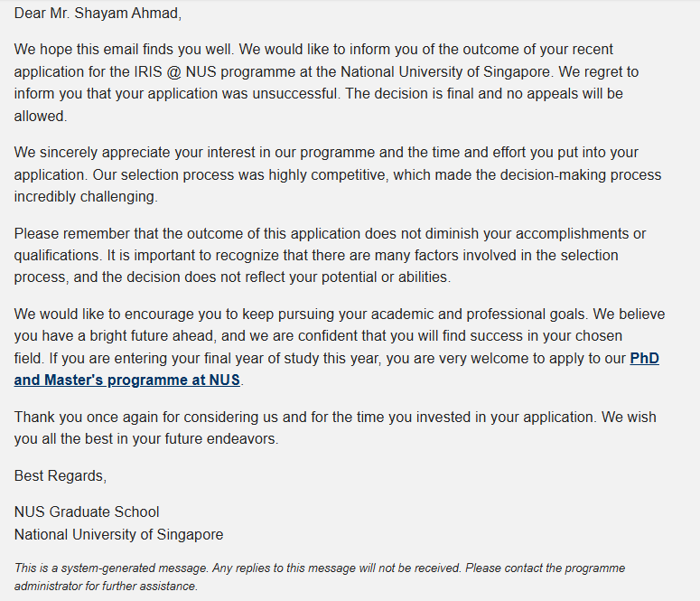Click the greeting 'Dear Mr. Shayam Ahmad'
This screenshot has width=700, height=601.
click(x=98, y=14)
